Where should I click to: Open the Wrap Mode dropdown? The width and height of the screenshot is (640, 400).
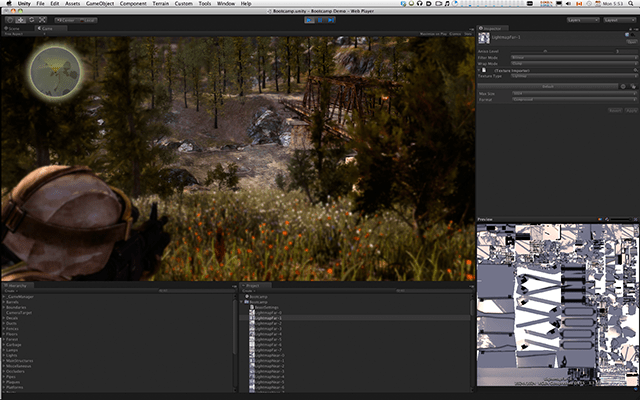(574, 64)
